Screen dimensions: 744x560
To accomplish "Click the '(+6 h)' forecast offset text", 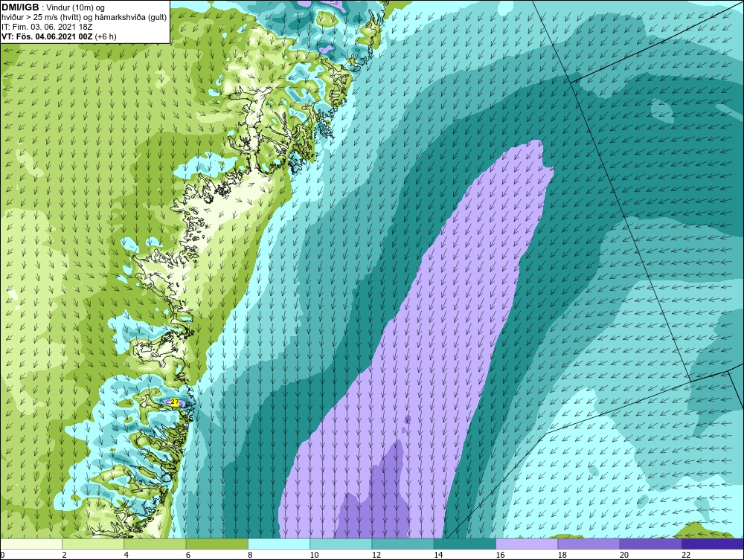I will pos(106,36).
